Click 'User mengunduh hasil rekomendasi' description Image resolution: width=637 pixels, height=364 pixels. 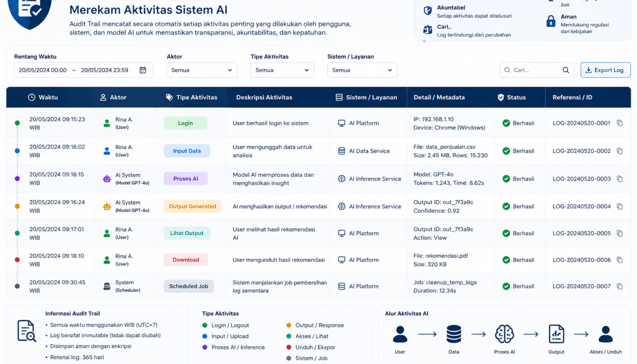click(279, 260)
